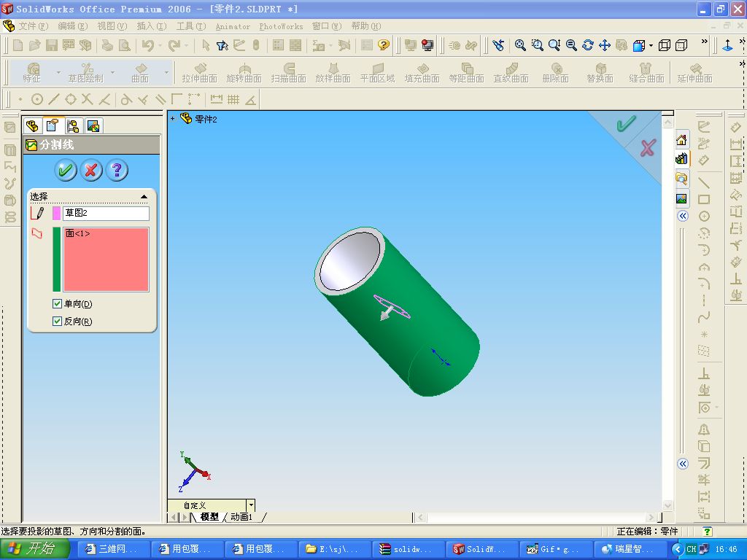Open the 工具(T) menu
Screen dimensions: 747x560
click(x=191, y=26)
